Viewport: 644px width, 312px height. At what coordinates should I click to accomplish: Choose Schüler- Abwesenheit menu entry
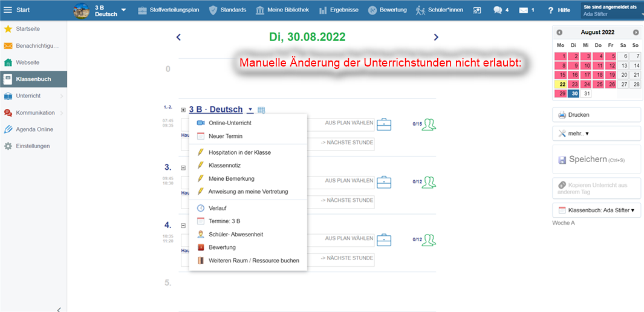click(x=235, y=234)
